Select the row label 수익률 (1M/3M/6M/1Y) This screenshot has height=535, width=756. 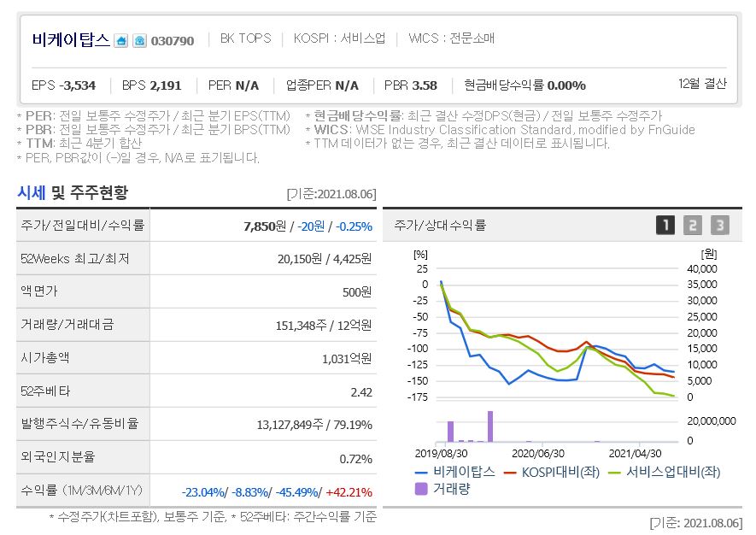(81, 491)
